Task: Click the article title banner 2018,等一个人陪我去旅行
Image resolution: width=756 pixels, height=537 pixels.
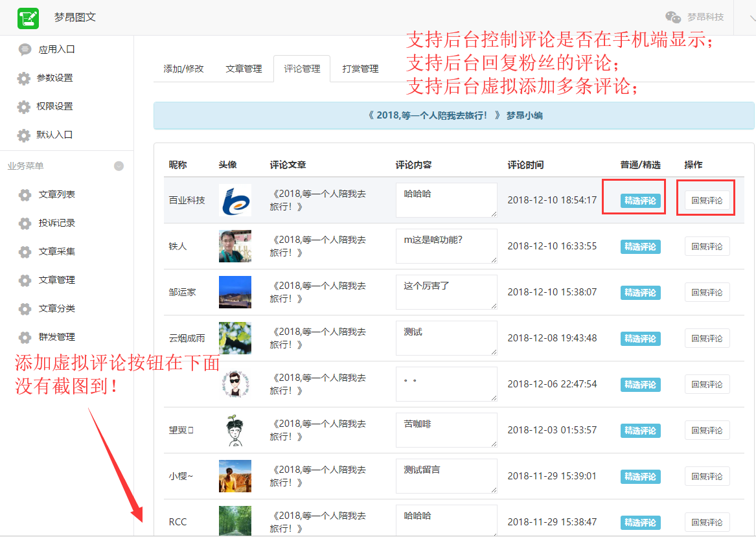Action: [x=453, y=116]
